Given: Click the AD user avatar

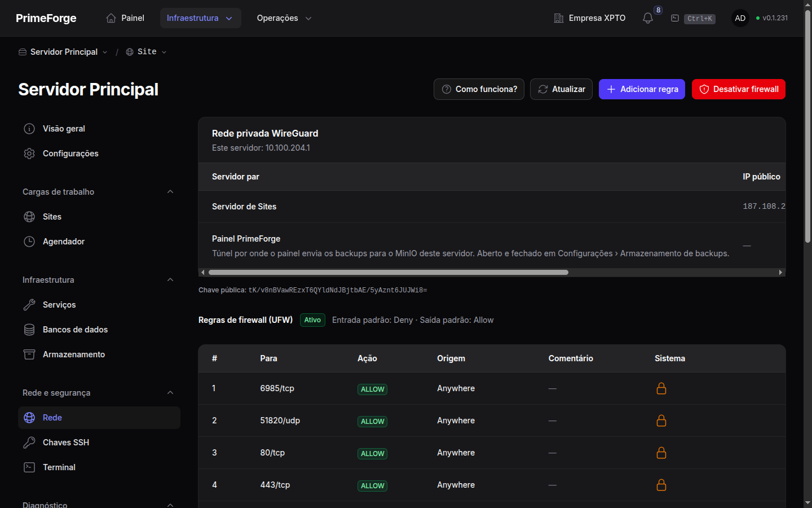Looking at the screenshot, I should pos(740,18).
